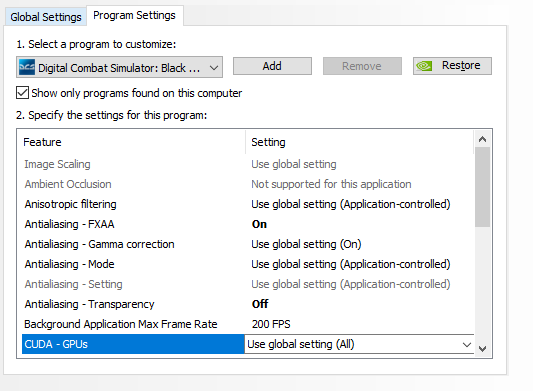
Task: Click the NVIDIA logo on Restore button
Action: tap(424, 66)
